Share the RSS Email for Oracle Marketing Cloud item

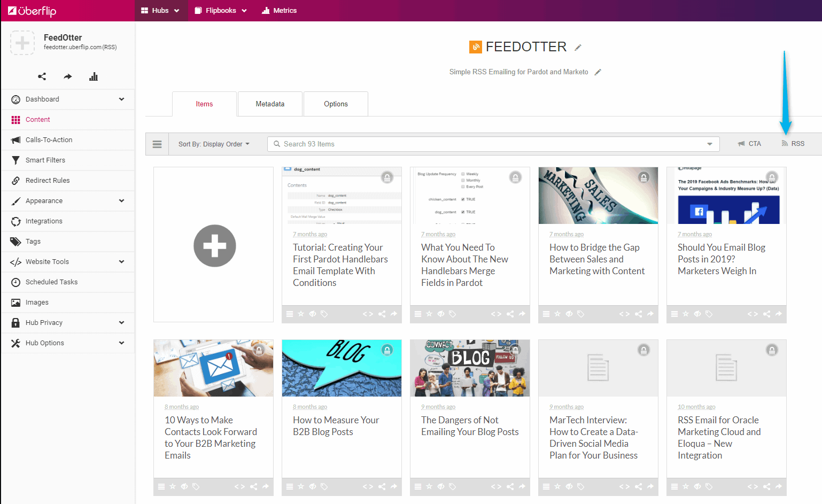[x=766, y=486]
